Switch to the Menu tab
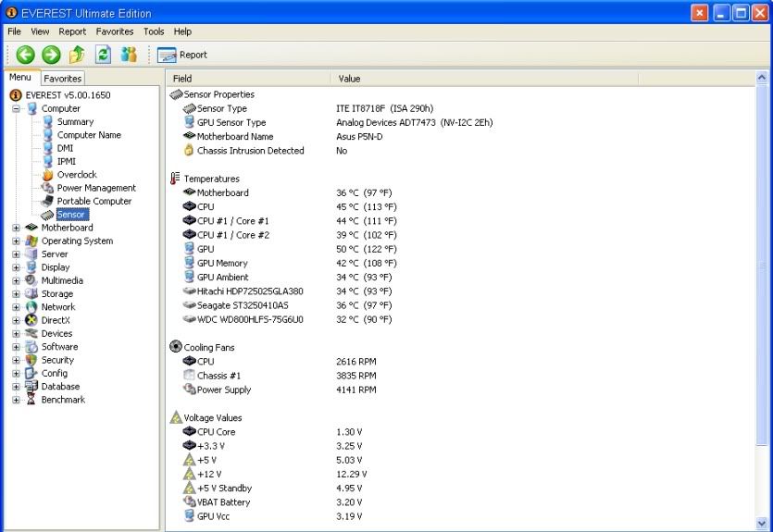 [x=20, y=78]
